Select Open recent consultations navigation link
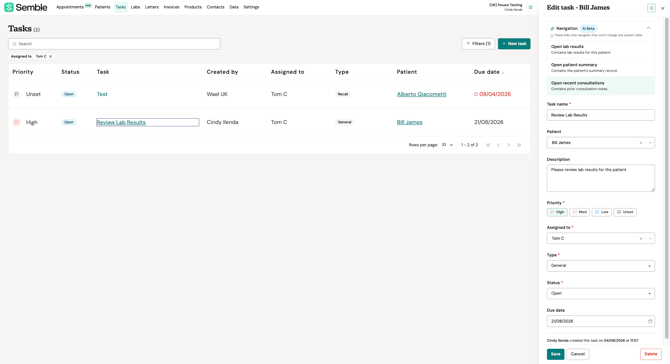670x364 pixels. [600, 86]
